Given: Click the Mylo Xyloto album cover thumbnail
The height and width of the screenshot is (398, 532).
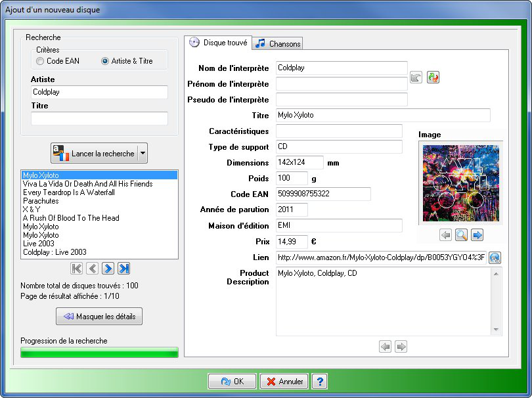Looking at the screenshot, I should (x=461, y=183).
